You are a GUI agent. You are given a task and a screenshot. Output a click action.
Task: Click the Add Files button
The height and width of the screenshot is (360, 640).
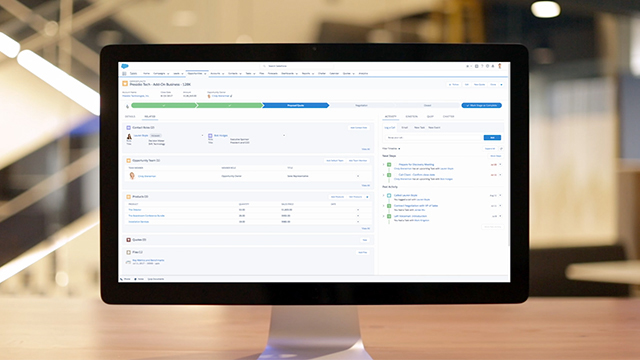tap(362, 253)
